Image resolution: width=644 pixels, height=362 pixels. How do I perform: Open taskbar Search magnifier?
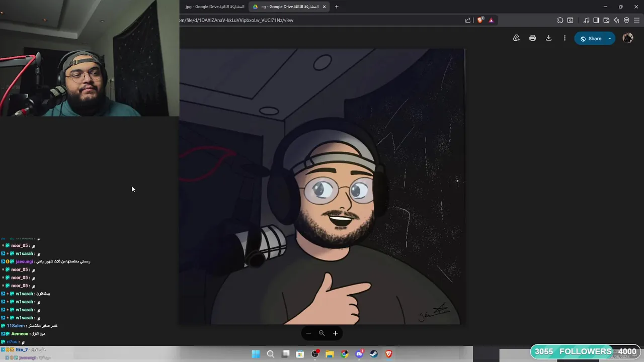[270, 354]
